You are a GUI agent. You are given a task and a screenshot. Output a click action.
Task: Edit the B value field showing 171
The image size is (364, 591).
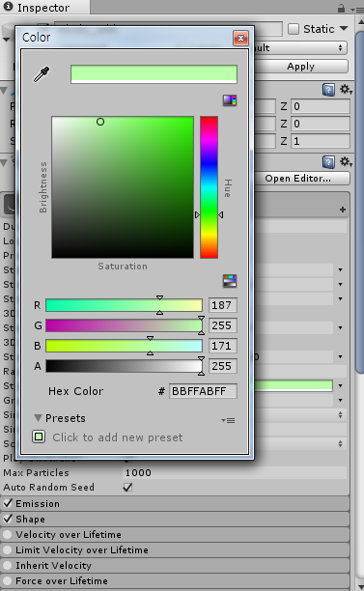click(223, 346)
